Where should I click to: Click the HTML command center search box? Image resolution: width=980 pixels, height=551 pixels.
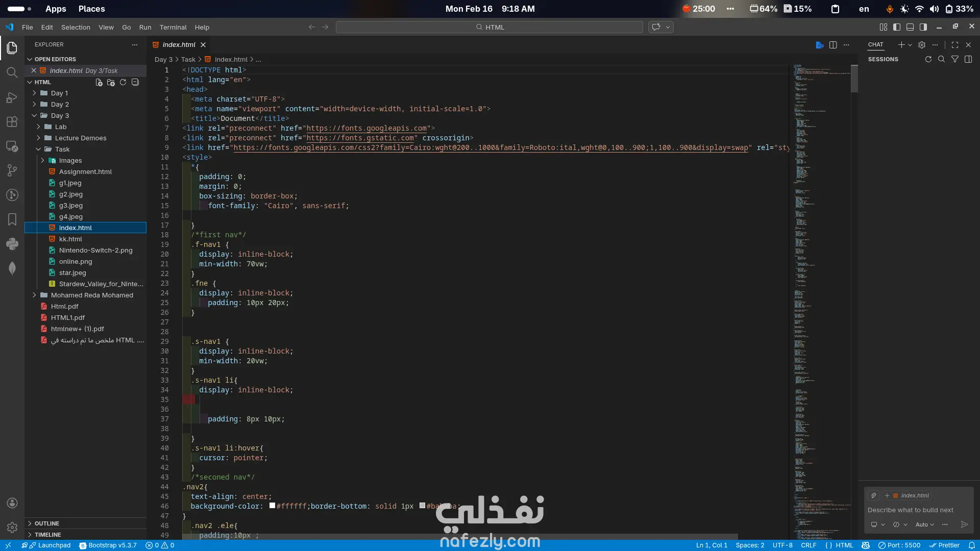pos(489,27)
